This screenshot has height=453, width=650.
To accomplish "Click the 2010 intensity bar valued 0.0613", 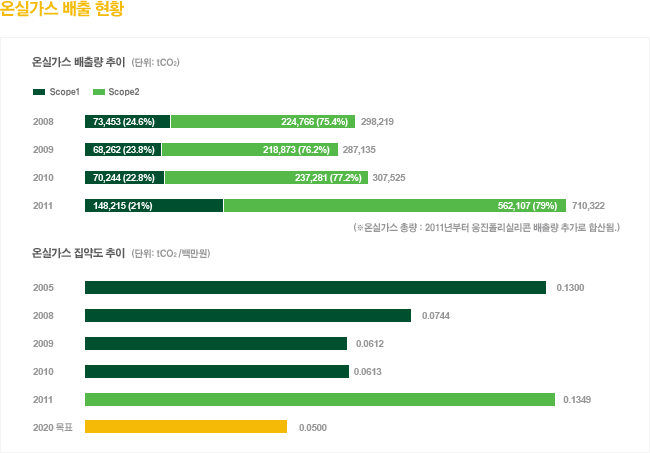I will coord(217,371).
